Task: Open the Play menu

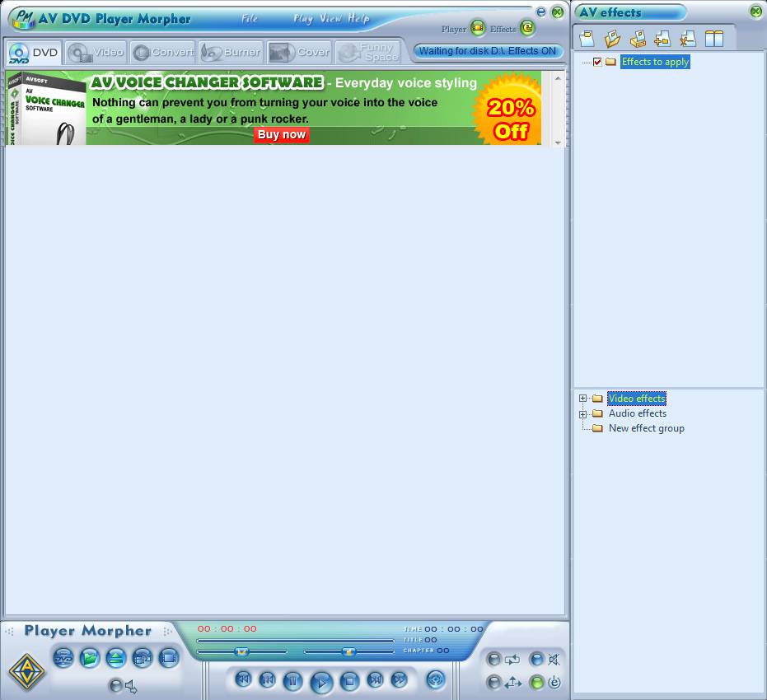Action: coord(303,19)
